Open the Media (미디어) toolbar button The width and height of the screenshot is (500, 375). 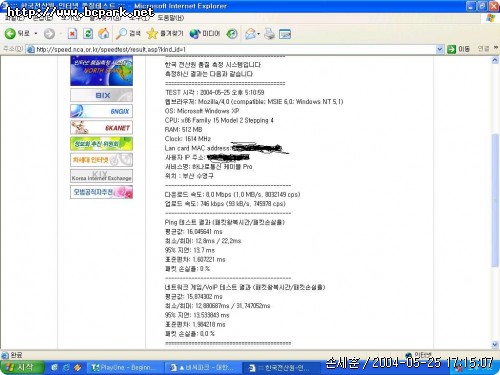click(205, 33)
